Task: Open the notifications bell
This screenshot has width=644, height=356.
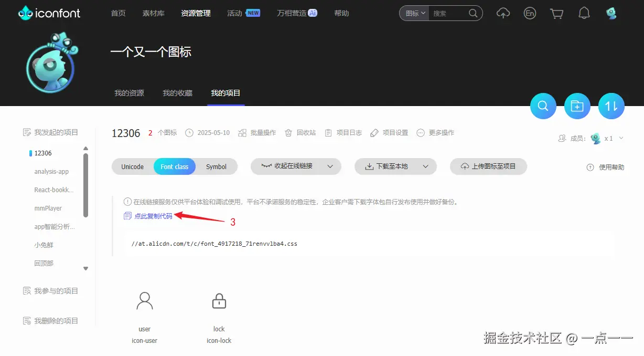Action: (584, 13)
